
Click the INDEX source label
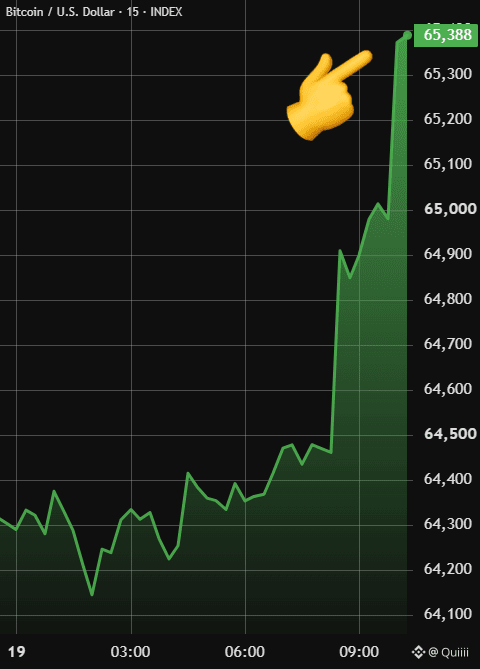pyautogui.click(x=166, y=12)
